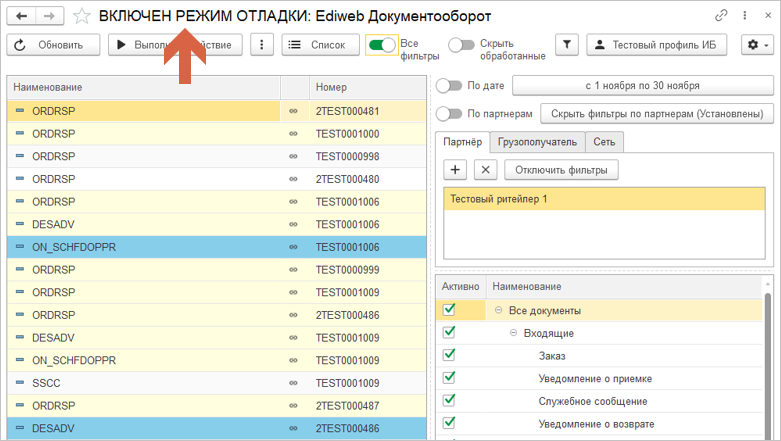Collapse the 'Все документы' tree node

(497, 311)
